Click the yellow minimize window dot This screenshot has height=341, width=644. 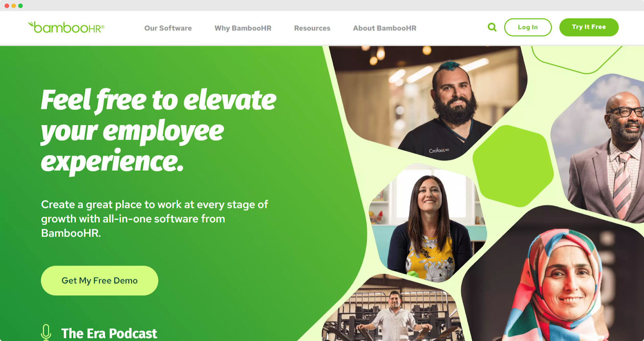pyautogui.click(x=14, y=6)
